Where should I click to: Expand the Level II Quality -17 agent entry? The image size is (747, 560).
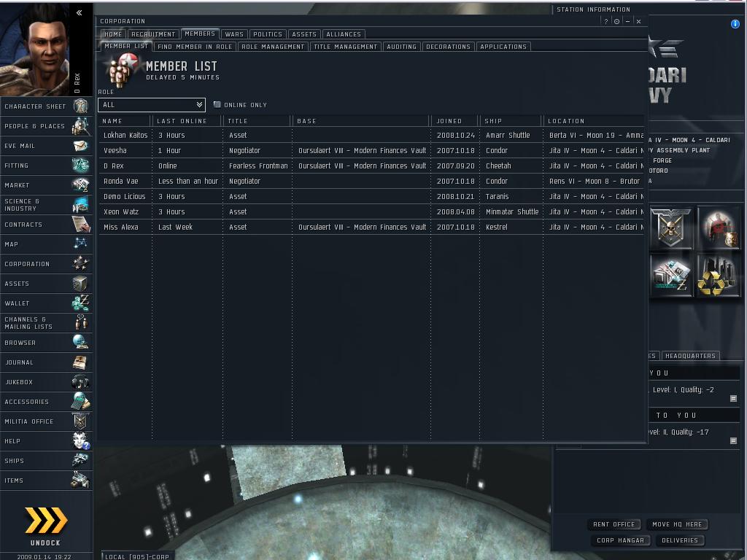734,441
